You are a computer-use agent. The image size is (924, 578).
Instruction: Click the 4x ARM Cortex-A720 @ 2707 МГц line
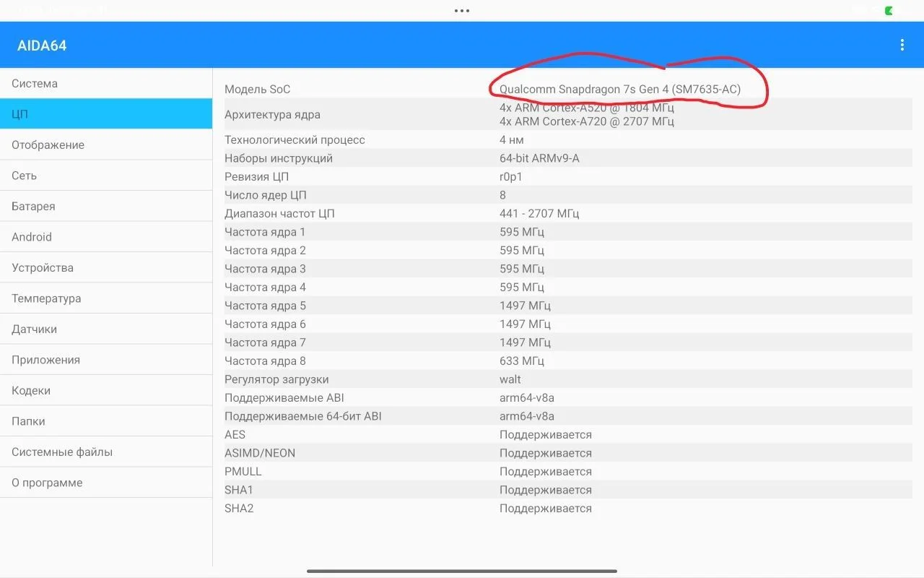click(x=587, y=121)
